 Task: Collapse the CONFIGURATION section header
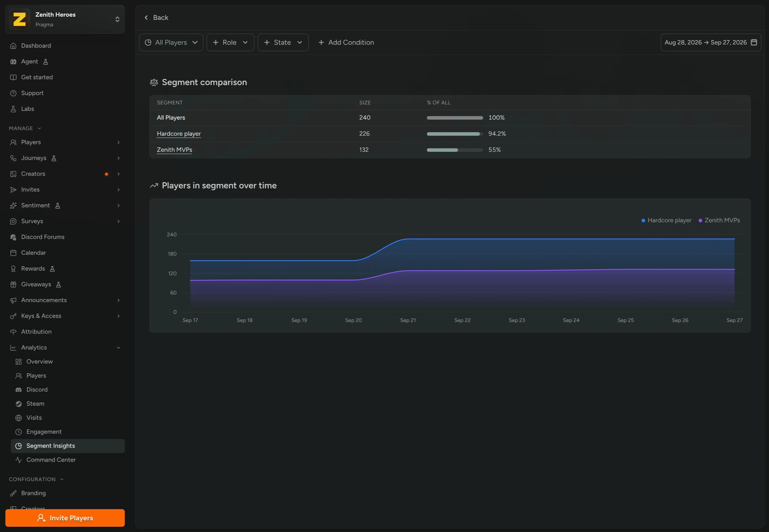click(36, 479)
